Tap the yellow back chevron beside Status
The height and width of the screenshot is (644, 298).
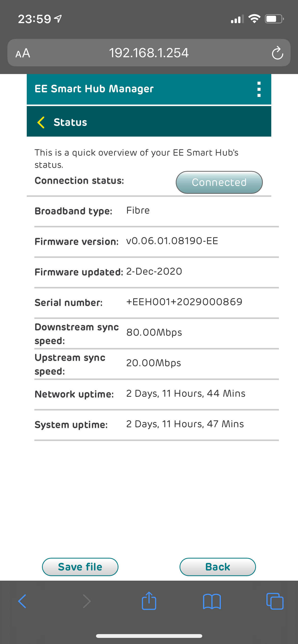pos(41,122)
